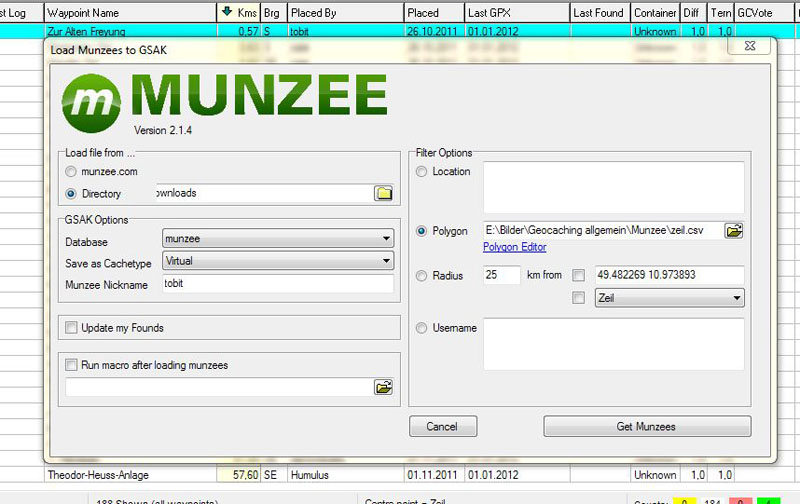Sort by Placed column header
The width and height of the screenshot is (800, 504).
[x=434, y=13]
